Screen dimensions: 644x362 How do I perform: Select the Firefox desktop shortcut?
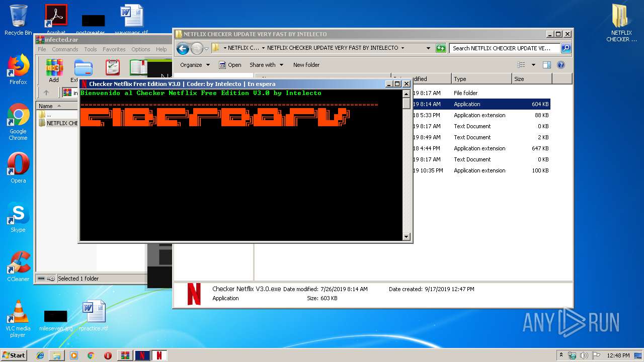coord(18,69)
